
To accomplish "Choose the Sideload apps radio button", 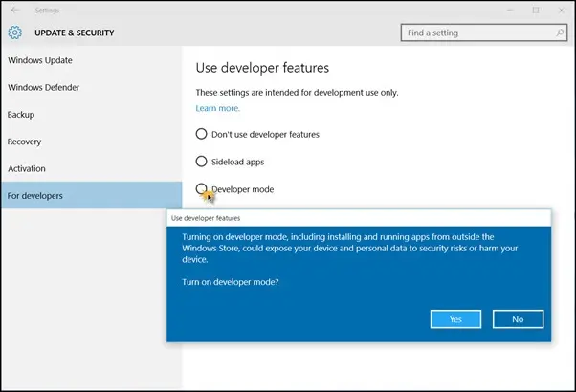I will (201, 162).
